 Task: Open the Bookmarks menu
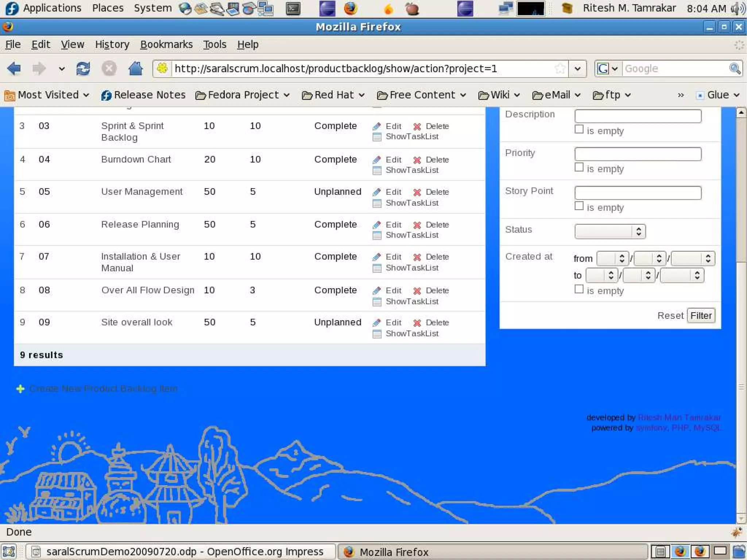click(x=166, y=45)
